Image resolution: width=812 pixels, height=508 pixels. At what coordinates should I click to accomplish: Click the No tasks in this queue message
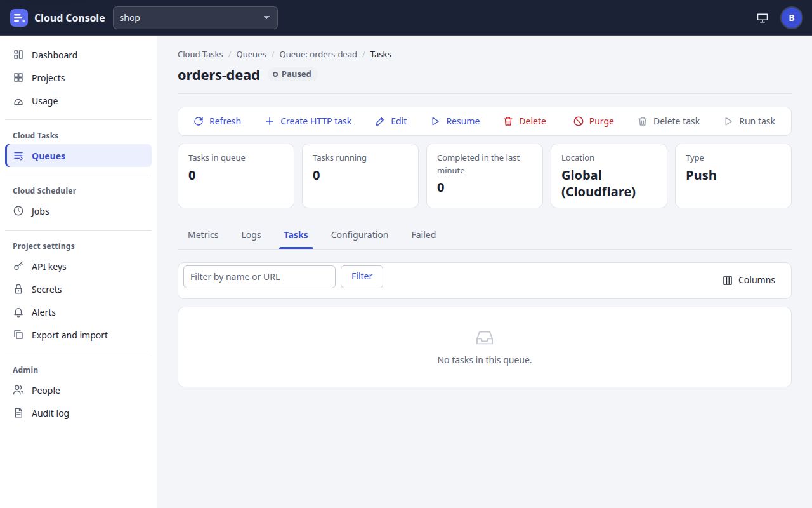(x=485, y=360)
